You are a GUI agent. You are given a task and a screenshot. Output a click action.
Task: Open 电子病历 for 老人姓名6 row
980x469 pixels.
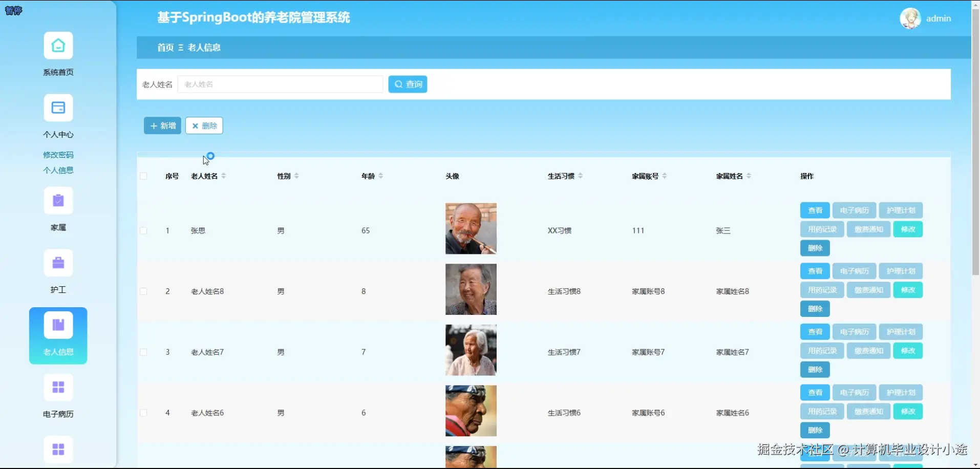pyautogui.click(x=854, y=393)
